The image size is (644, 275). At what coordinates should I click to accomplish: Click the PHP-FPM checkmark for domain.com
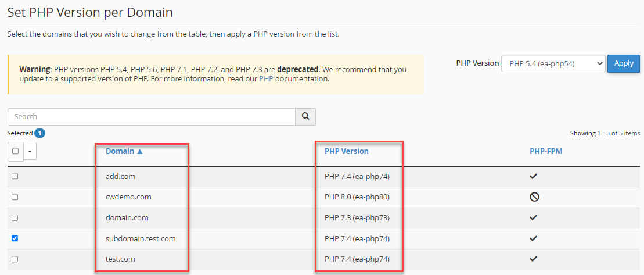point(534,217)
